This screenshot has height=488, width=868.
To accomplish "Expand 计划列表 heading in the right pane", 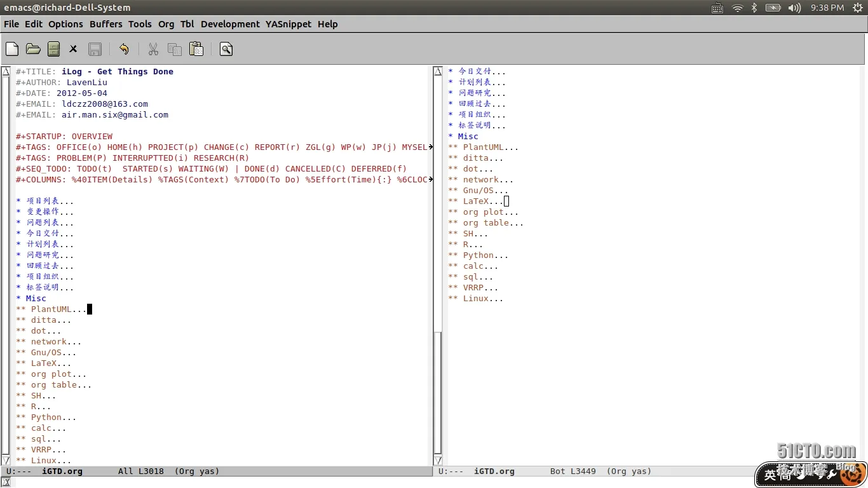I will coord(477,82).
